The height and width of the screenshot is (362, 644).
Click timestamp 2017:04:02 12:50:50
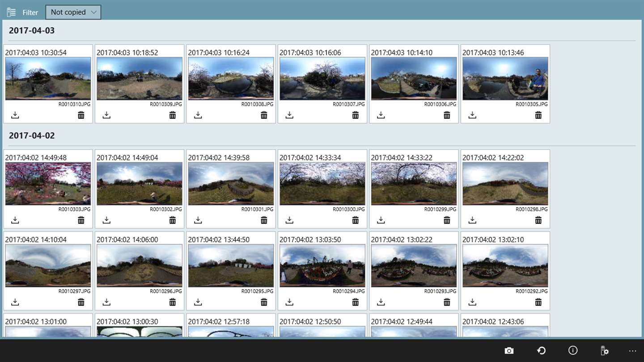point(310,321)
